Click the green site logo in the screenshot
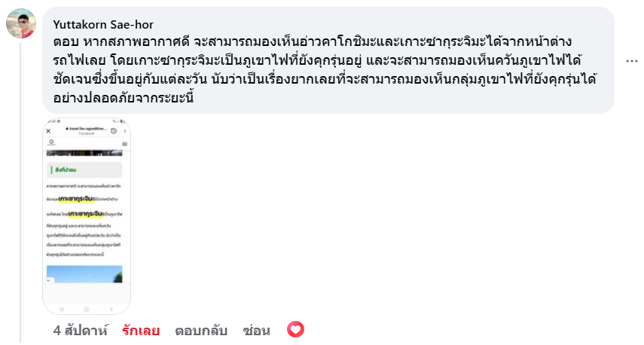Viewport: 644px width, 345px height. tap(52, 143)
